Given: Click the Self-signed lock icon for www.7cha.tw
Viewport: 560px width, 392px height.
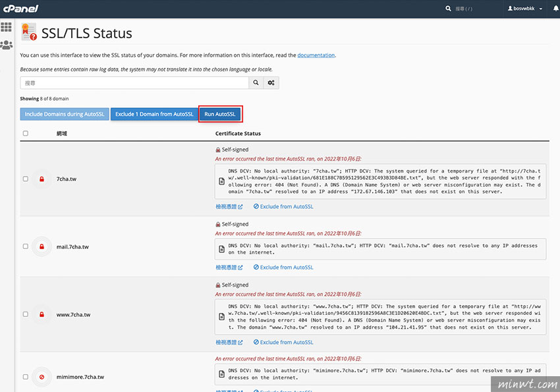Looking at the screenshot, I should coord(218,285).
